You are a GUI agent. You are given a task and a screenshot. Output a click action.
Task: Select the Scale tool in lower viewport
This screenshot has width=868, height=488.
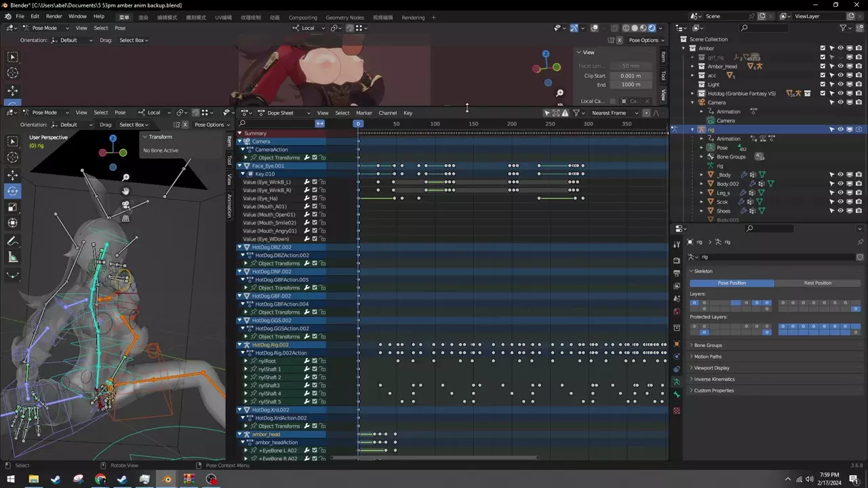click(13, 207)
